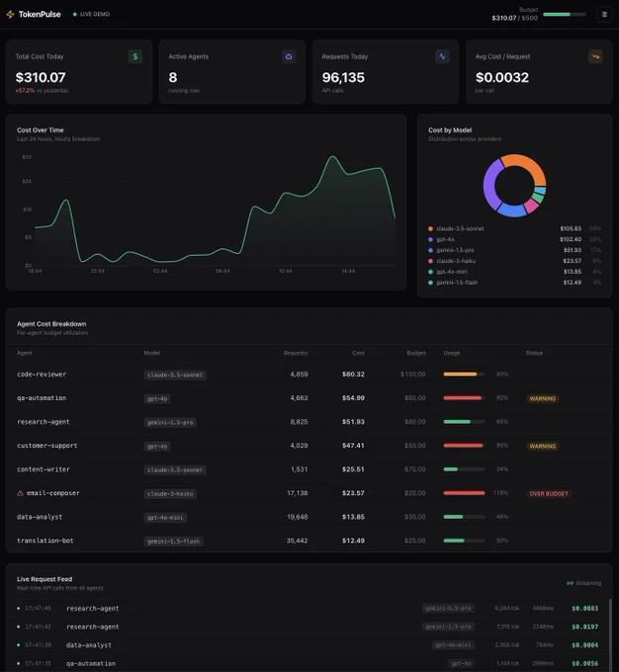Click the donut chart in Cost by Model

pyautogui.click(x=515, y=186)
